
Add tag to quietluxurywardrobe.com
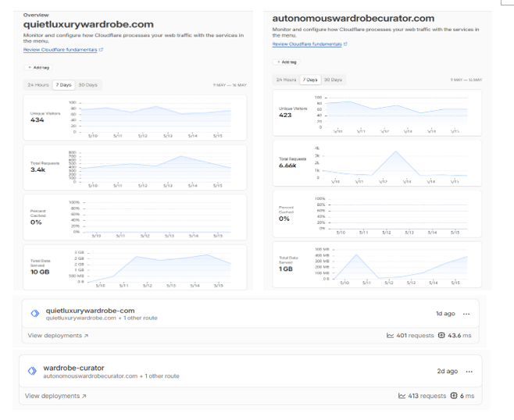(x=38, y=67)
